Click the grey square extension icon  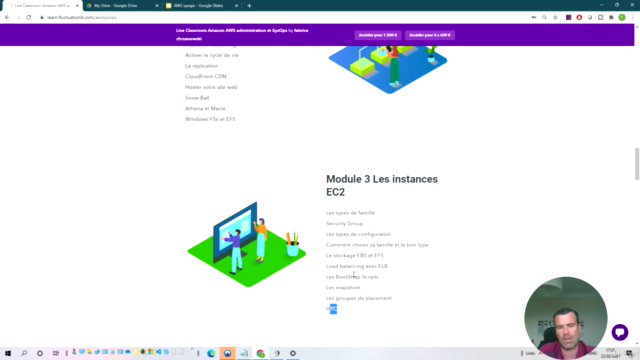(x=600, y=18)
